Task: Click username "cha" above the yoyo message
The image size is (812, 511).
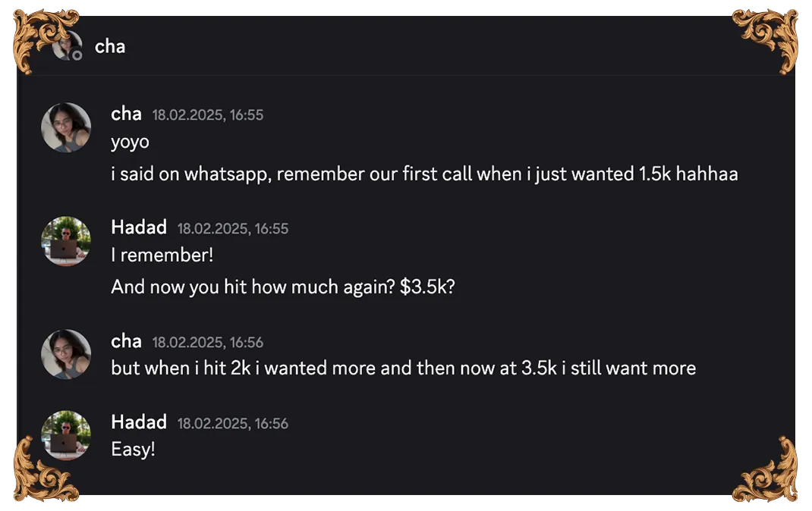Action: pyautogui.click(x=127, y=114)
